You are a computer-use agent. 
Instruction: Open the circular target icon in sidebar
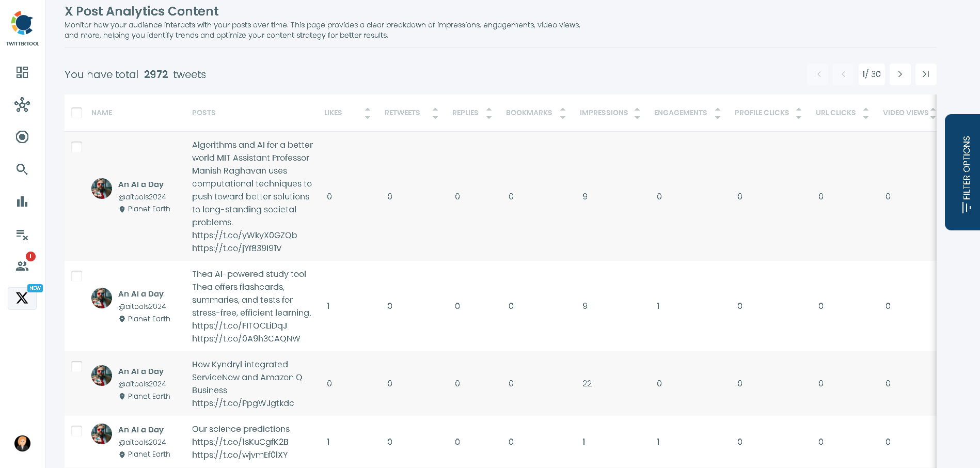click(22, 137)
